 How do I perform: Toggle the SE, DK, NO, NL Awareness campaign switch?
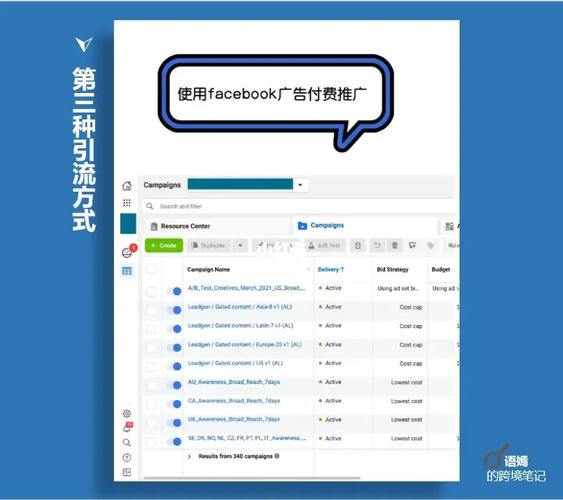[x=175, y=441]
